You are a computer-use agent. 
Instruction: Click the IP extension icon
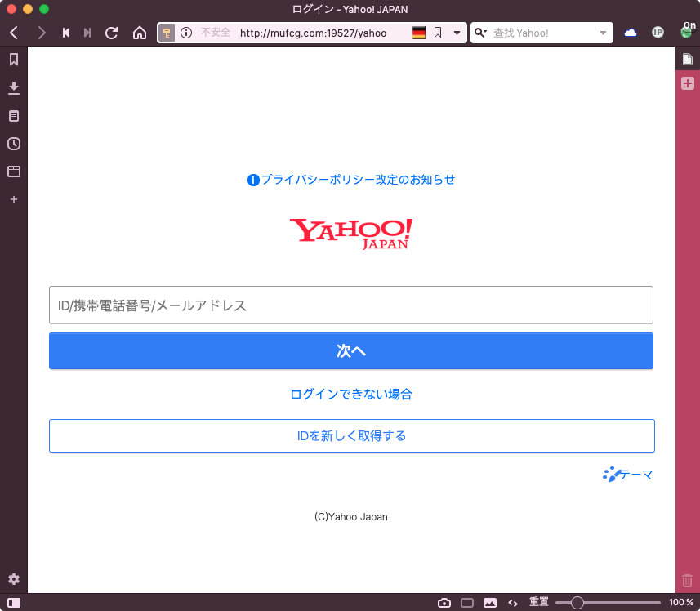point(658,33)
